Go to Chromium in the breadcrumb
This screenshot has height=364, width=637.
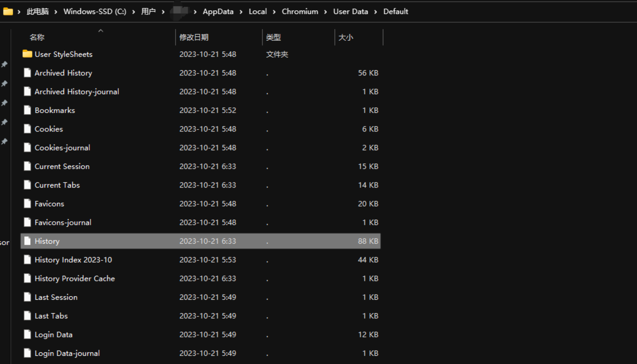pyautogui.click(x=300, y=12)
